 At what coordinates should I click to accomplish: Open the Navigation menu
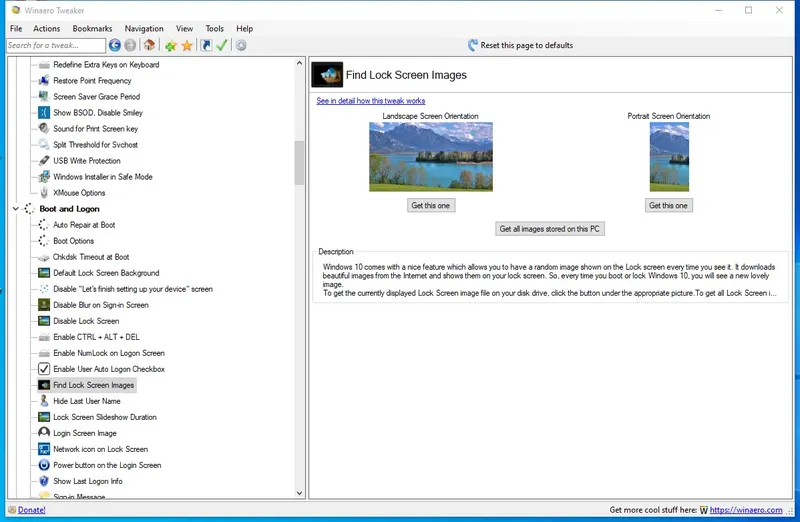(144, 29)
